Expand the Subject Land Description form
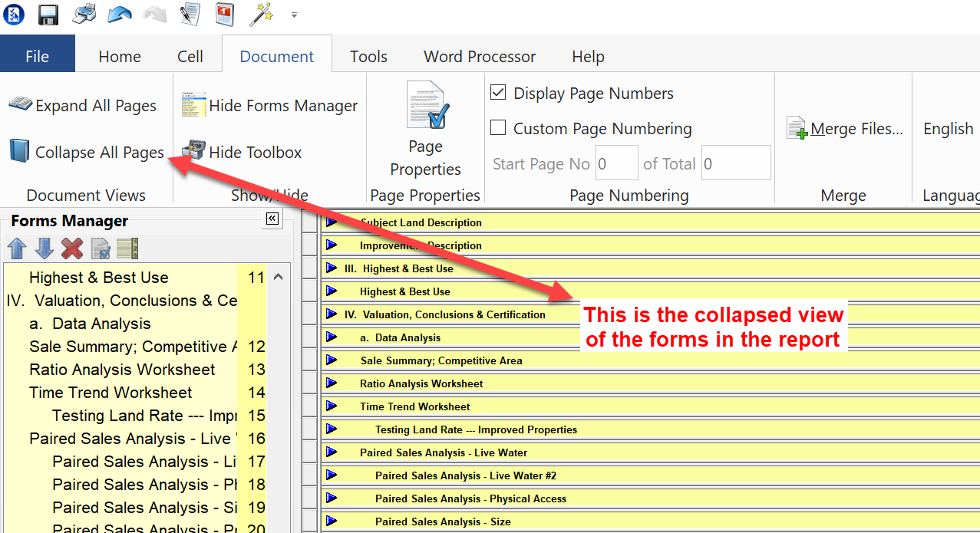The height and width of the screenshot is (533, 980). point(332,222)
